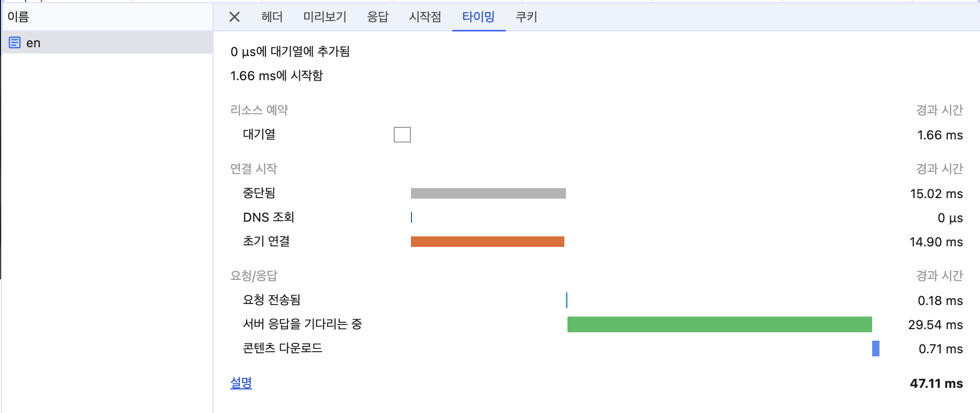Image resolution: width=980 pixels, height=413 pixels.
Task: Click the green server response bar
Action: (719, 324)
